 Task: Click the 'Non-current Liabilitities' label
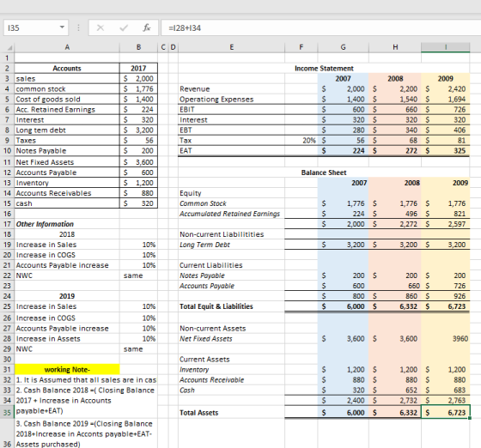tap(222, 234)
